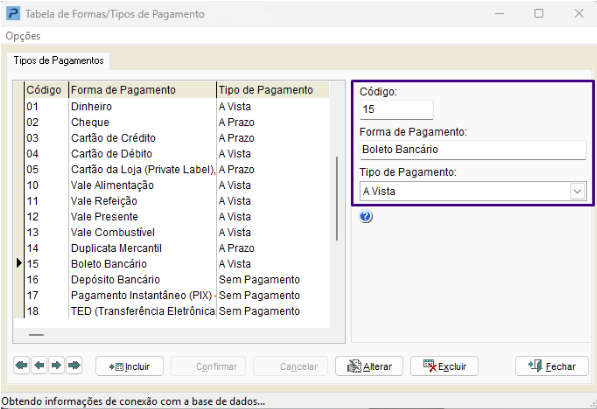
Task: Delete record with Excluir button
Action: coord(444,366)
